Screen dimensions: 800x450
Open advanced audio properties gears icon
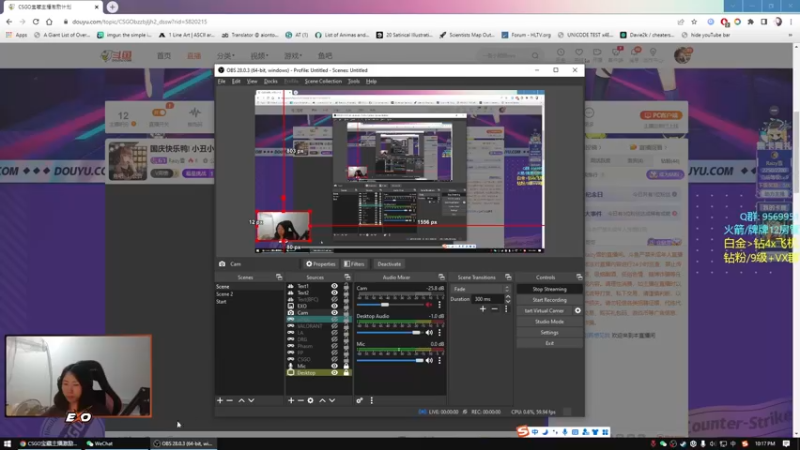pyautogui.click(x=360, y=401)
